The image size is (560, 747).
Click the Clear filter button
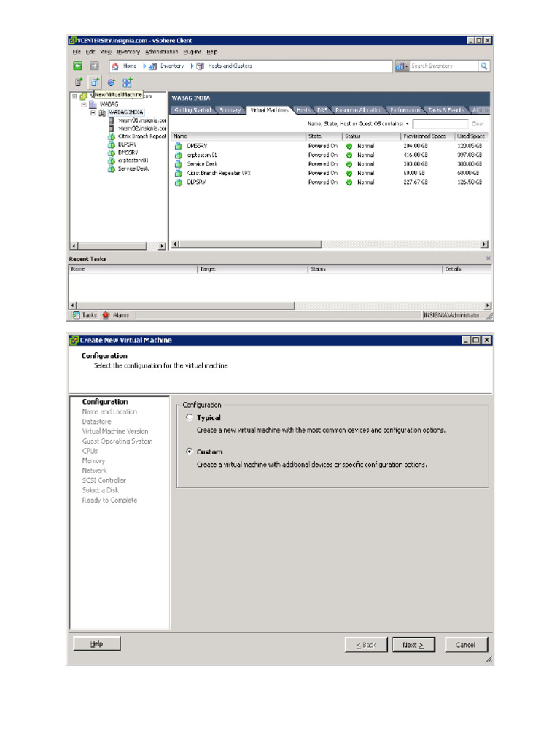(x=478, y=124)
